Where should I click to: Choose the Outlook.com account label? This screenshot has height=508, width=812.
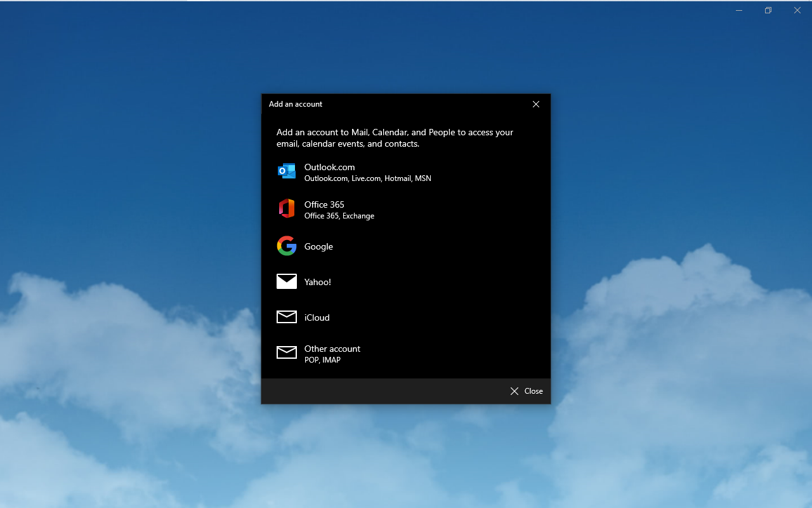tap(329, 167)
